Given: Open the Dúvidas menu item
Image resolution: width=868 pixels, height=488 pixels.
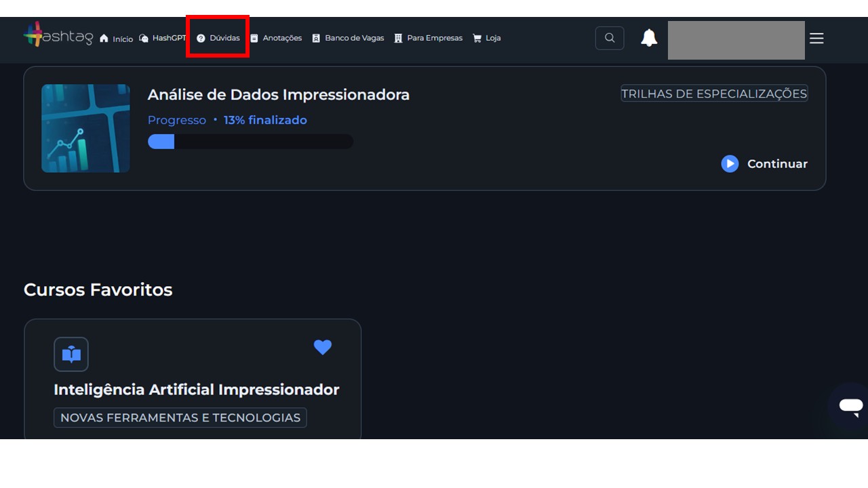Looking at the screenshot, I should click(217, 38).
